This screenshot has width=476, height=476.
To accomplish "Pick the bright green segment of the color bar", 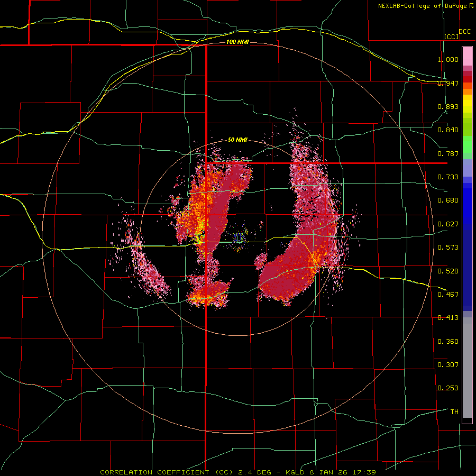I will point(467,144).
